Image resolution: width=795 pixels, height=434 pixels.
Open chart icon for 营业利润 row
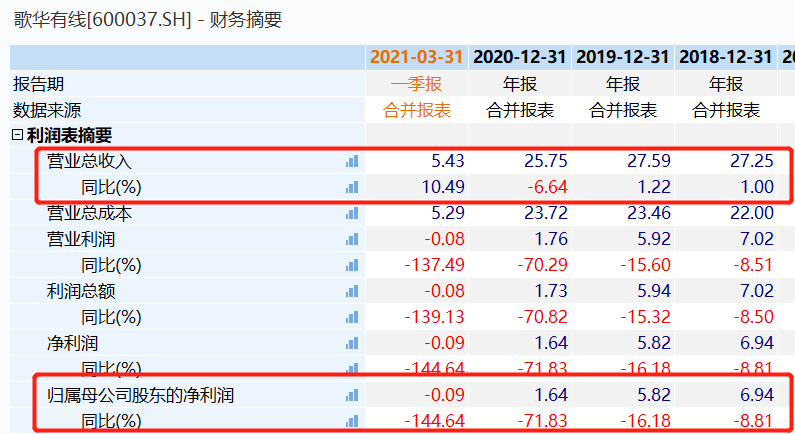coord(352,239)
